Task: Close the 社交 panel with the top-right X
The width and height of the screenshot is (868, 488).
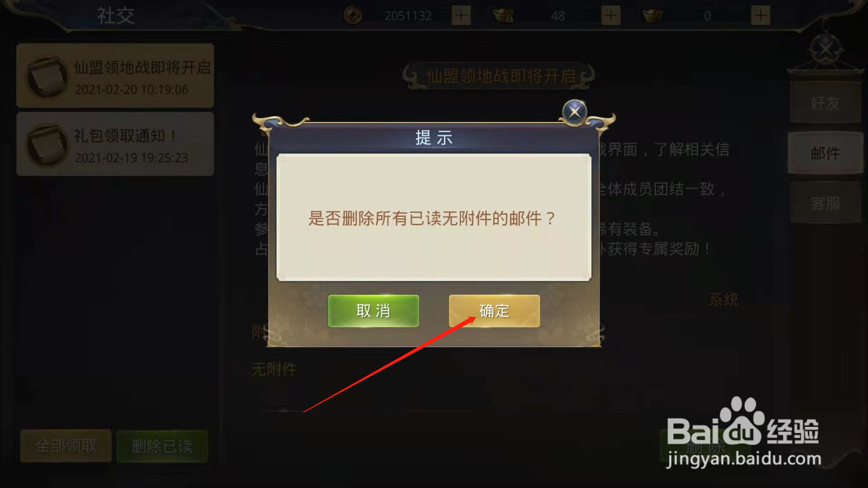Action: pyautogui.click(x=826, y=49)
